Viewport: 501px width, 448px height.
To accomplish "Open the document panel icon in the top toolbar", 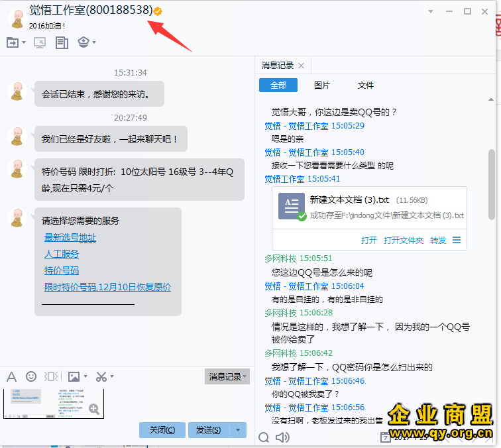I will [62, 42].
